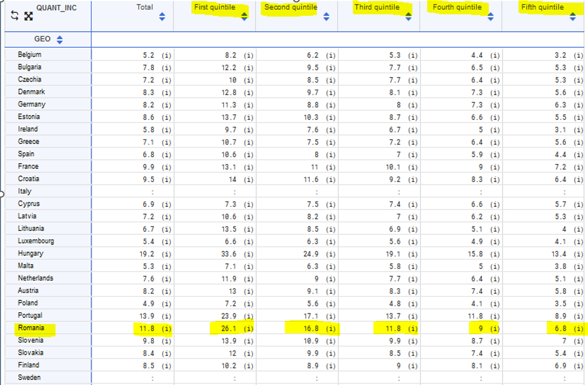Click the Second quintile header text

[x=291, y=7]
